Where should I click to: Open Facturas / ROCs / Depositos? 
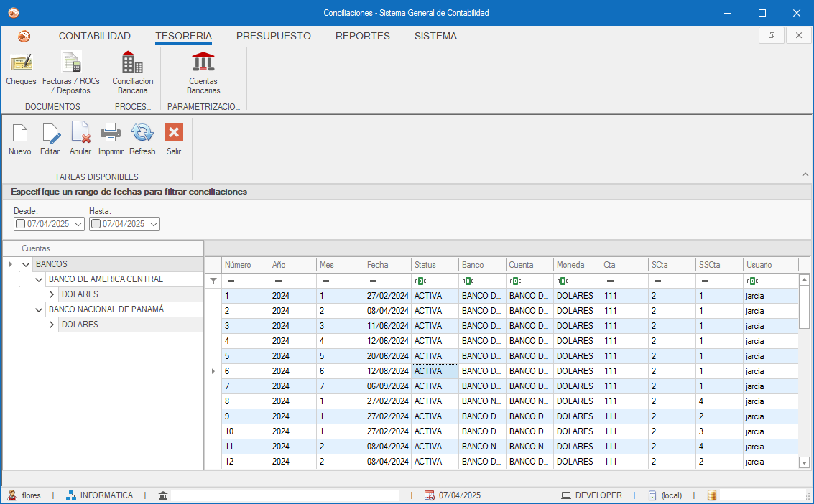[71, 73]
